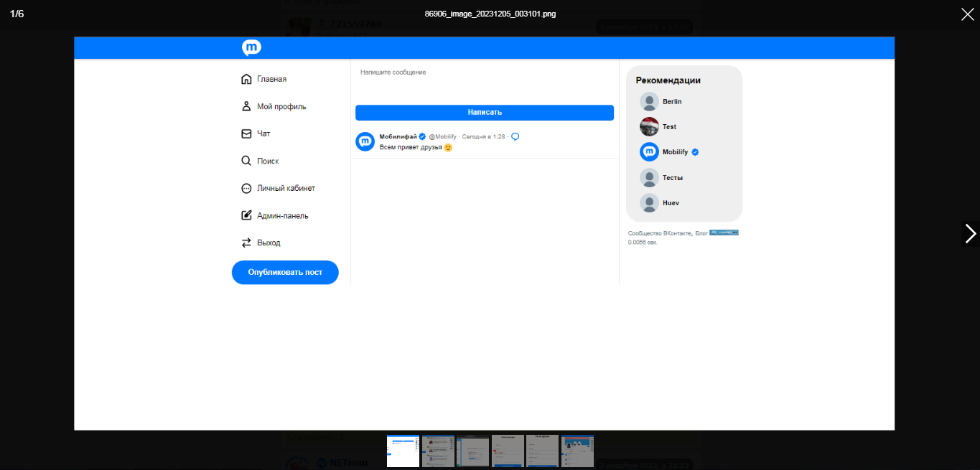
Task: Select the last thumbnail in the gallery strip
Action: (x=577, y=451)
